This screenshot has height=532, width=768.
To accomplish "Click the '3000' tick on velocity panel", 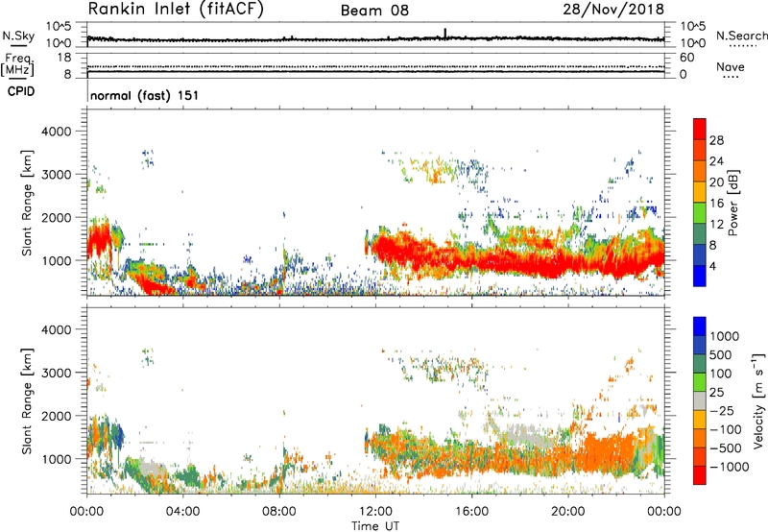I will point(57,373).
